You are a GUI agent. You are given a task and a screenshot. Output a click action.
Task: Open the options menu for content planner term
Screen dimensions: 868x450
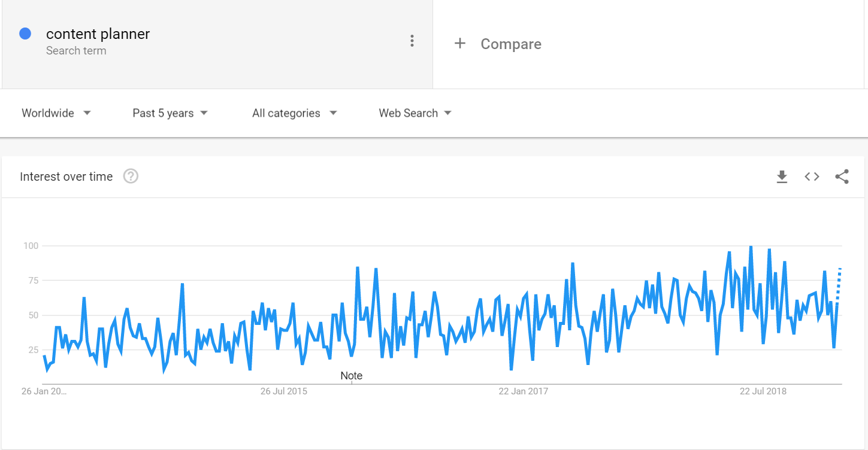coord(412,41)
